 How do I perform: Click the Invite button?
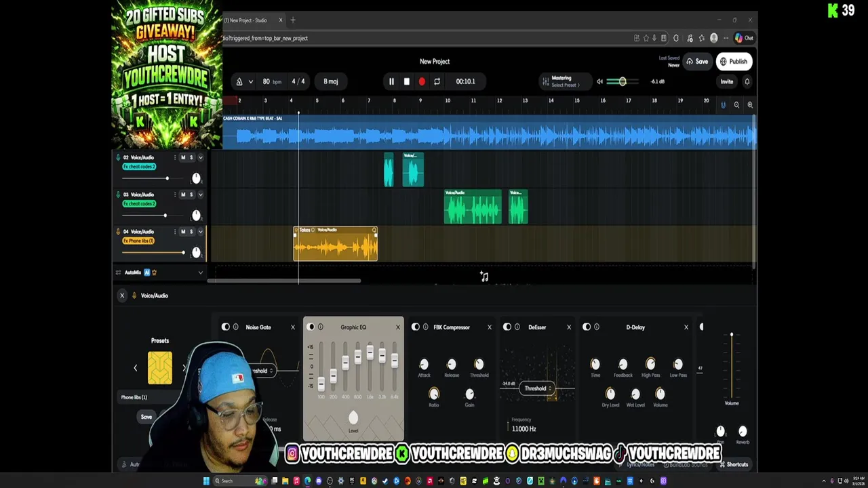coord(726,81)
